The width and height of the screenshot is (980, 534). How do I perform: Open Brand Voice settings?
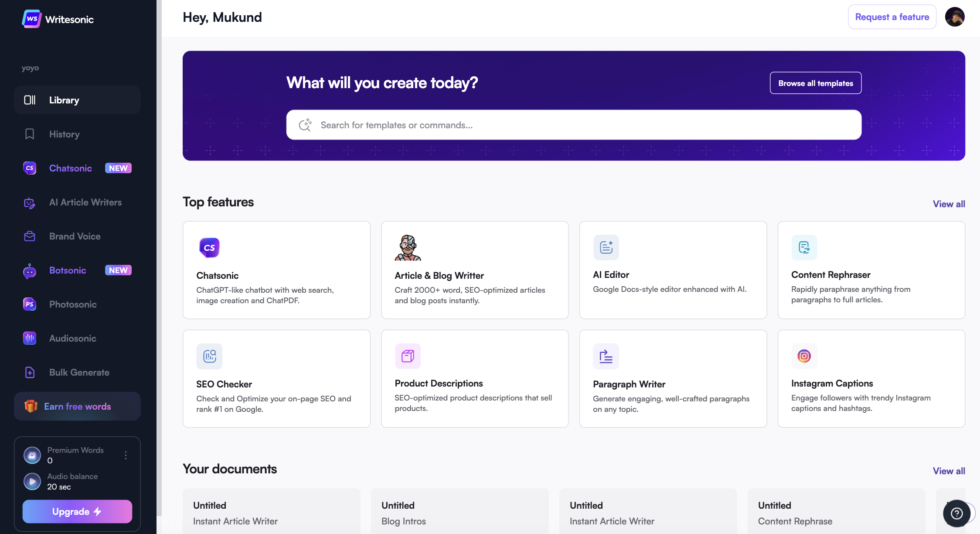[x=74, y=236]
